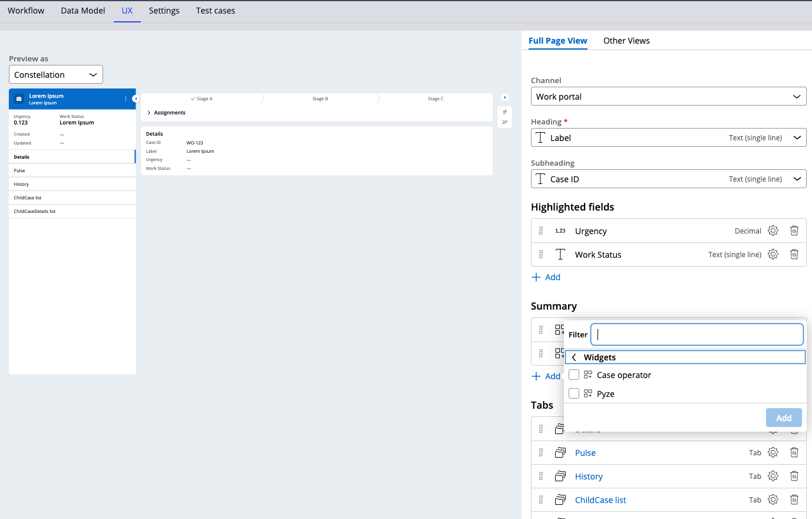Check the Case operator widget checkbox
812x519 pixels.
574,375
